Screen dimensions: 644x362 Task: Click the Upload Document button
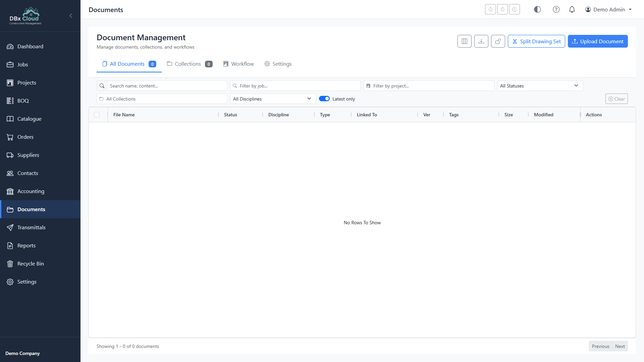click(x=598, y=41)
